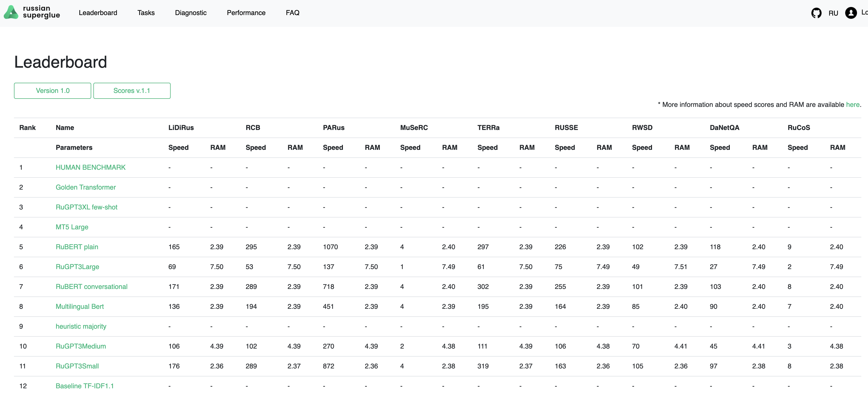Select the Version 1.0 button
868x395 pixels.
coord(53,91)
